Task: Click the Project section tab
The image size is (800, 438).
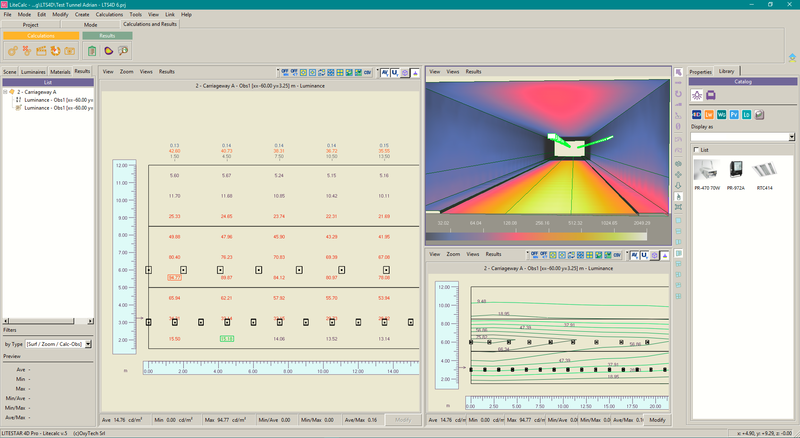Action: tap(31, 25)
